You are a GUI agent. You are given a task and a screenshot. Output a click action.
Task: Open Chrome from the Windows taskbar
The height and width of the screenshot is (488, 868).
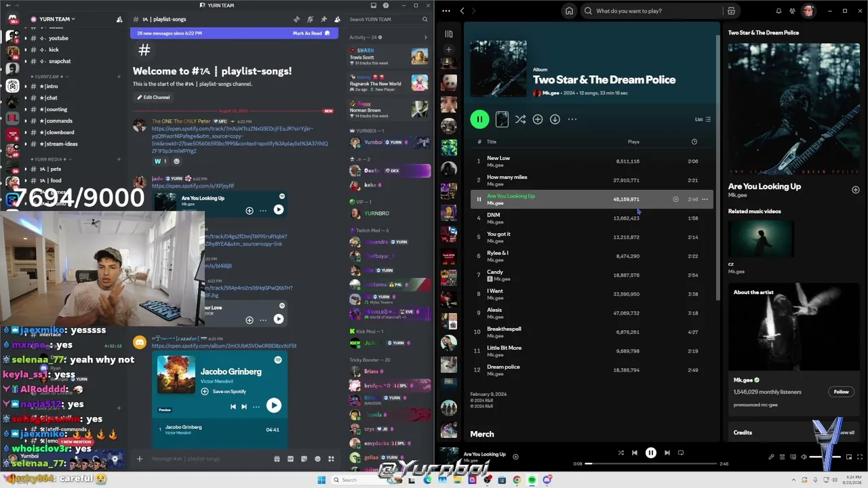point(517,480)
